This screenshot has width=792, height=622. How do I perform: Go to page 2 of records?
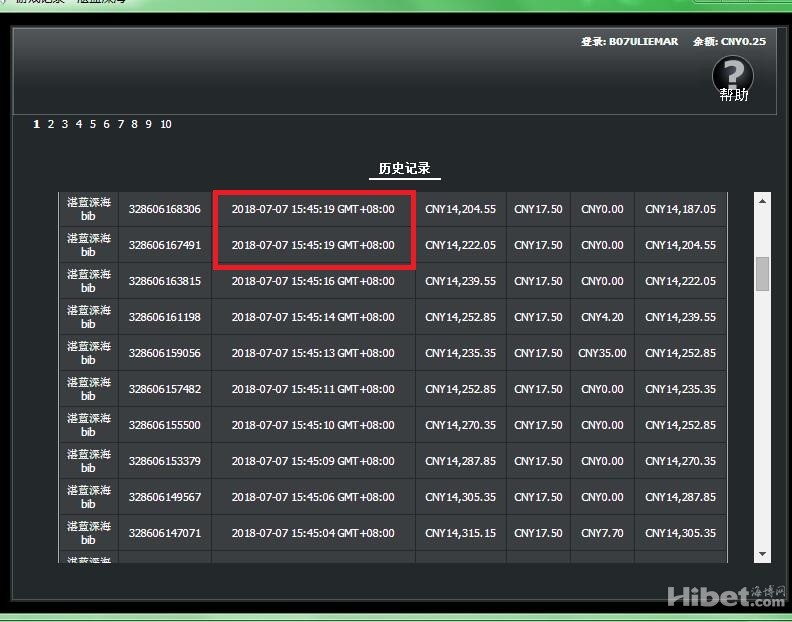pos(50,124)
